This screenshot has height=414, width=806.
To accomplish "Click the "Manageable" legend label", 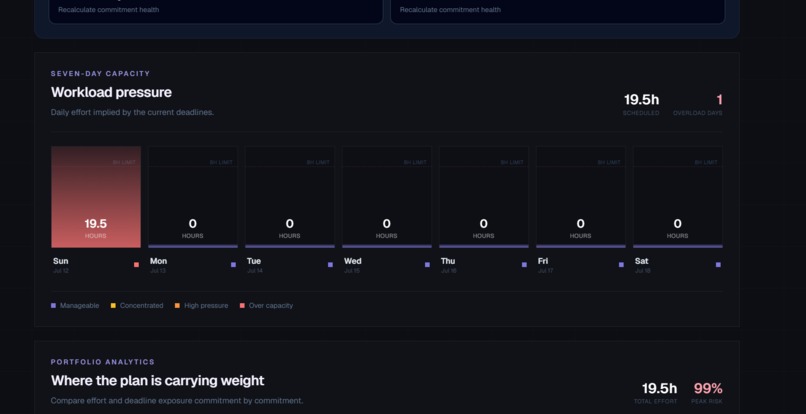I will pos(80,305).
